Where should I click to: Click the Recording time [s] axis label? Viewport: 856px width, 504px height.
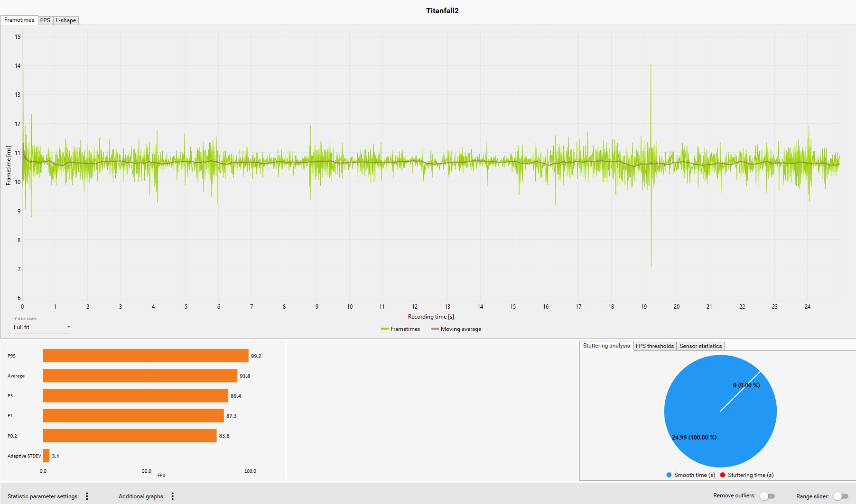click(x=431, y=317)
